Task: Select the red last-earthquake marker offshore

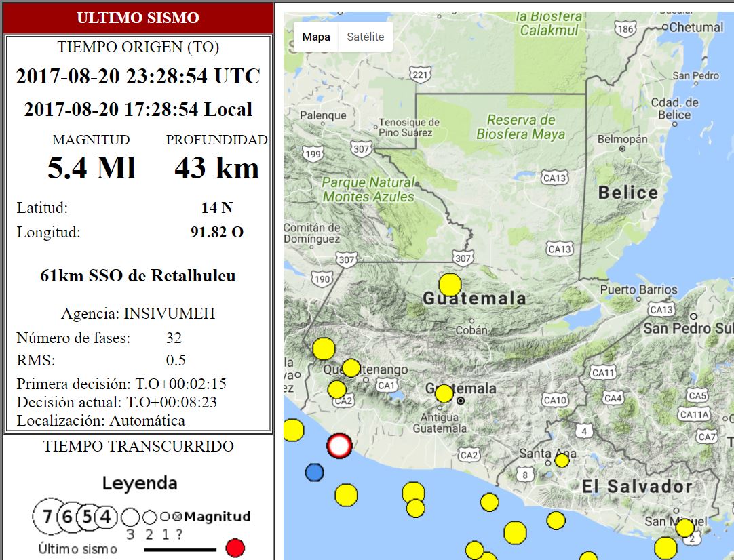Action: (x=339, y=446)
